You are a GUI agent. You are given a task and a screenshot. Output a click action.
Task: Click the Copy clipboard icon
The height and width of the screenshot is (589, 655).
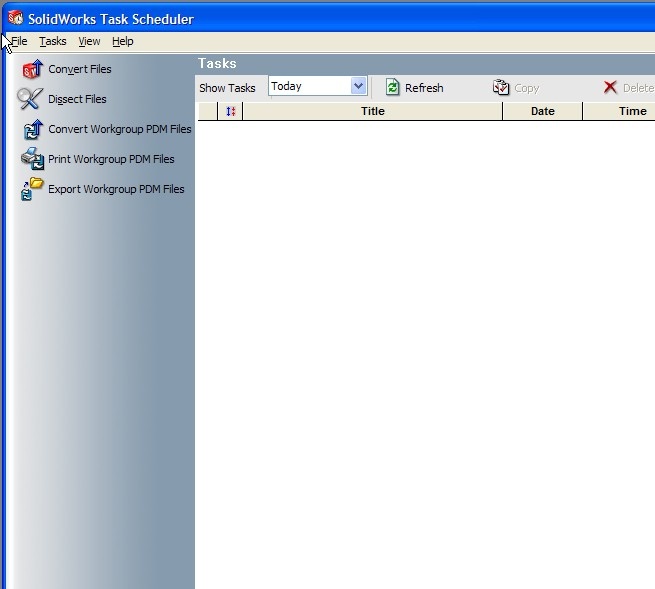[501, 87]
